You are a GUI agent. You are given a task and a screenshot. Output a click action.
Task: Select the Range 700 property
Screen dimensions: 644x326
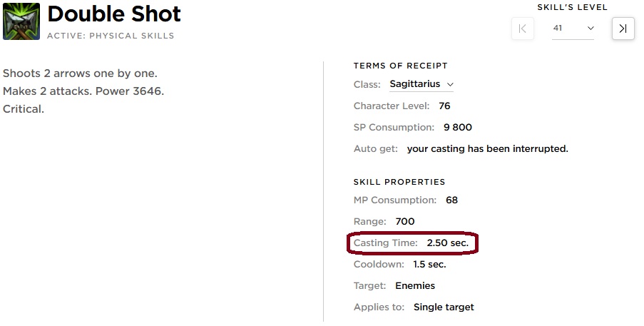tap(384, 222)
